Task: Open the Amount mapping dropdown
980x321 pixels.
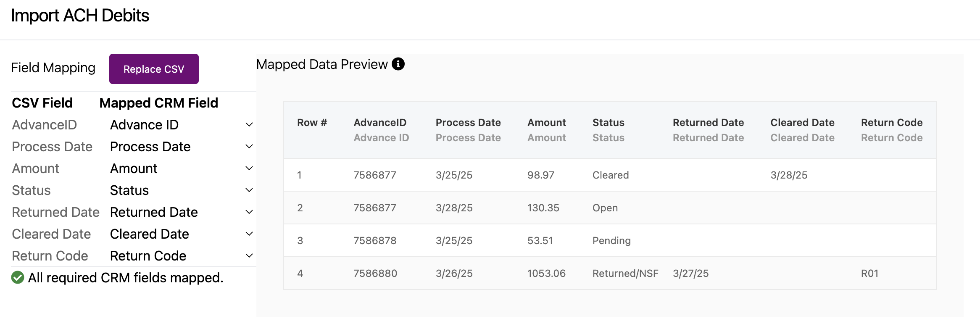Action: [x=182, y=168]
